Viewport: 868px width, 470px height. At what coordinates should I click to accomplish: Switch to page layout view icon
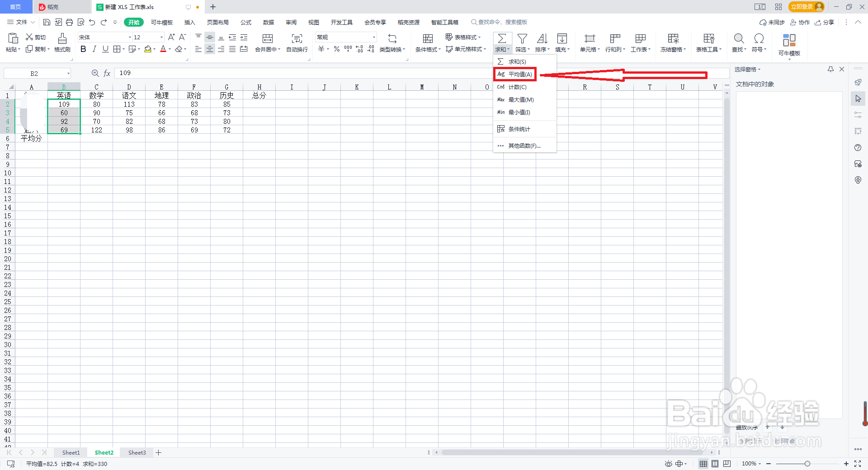[x=715, y=464]
